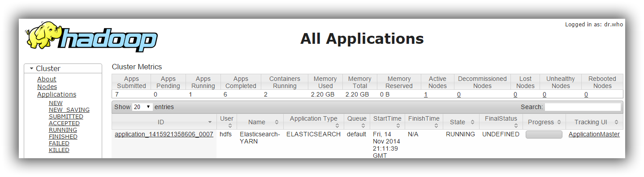644x177 pixels.
Task: Open the Show entries count dropdown
Action: click(143, 107)
